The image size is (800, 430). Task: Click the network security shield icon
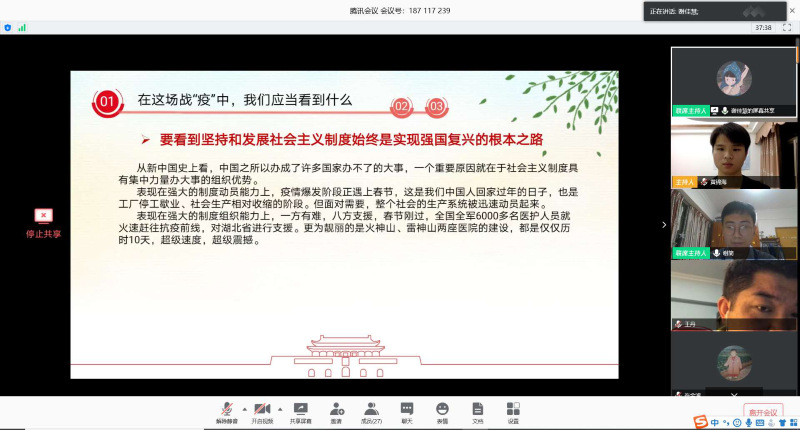(8, 27)
